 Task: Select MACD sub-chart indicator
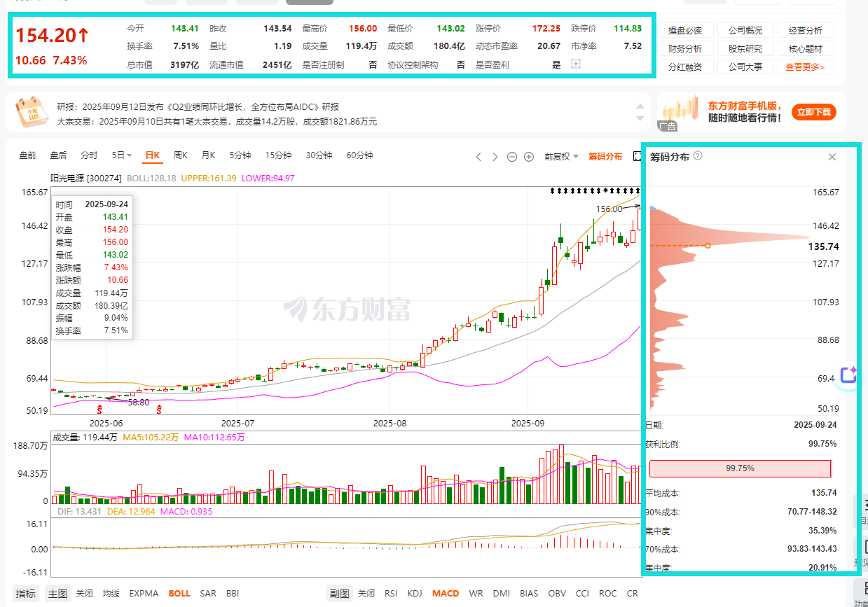pyautogui.click(x=446, y=593)
